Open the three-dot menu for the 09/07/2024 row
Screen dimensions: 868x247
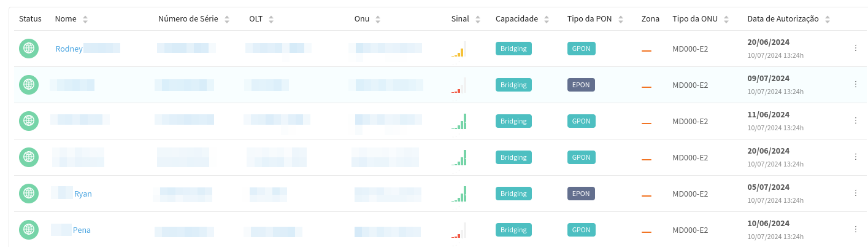click(x=855, y=84)
